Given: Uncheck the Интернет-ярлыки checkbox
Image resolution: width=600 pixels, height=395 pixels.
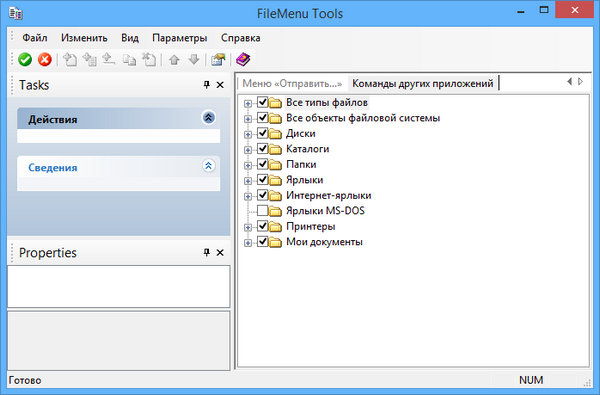Looking at the screenshot, I should pos(262,195).
